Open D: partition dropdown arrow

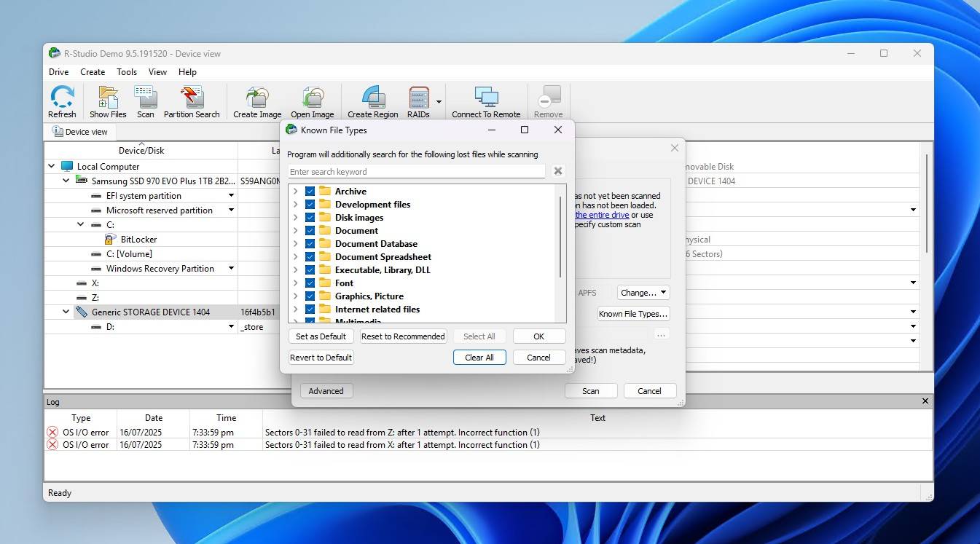tap(231, 326)
